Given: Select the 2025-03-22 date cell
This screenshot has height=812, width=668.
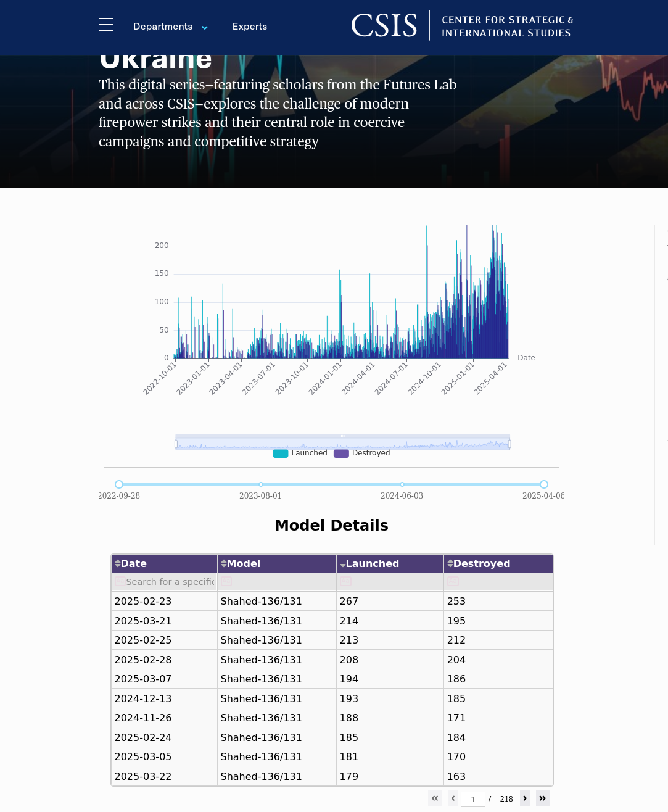Looking at the screenshot, I should coord(164,776).
